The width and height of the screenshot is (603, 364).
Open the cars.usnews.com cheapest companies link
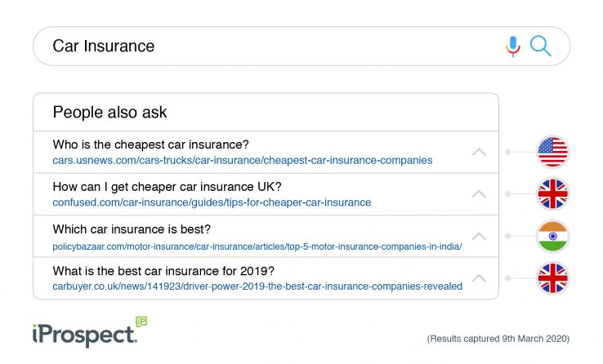(242, 160)
